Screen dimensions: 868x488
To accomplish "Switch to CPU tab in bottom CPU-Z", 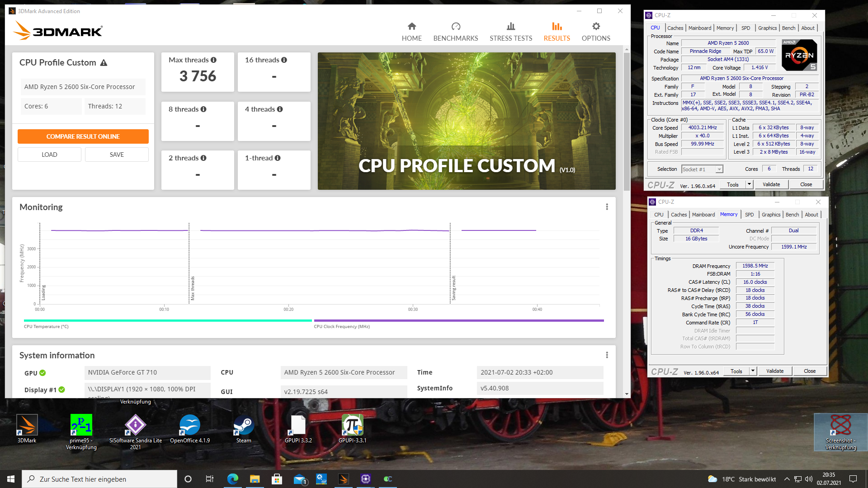I will (x=659, y=215).
